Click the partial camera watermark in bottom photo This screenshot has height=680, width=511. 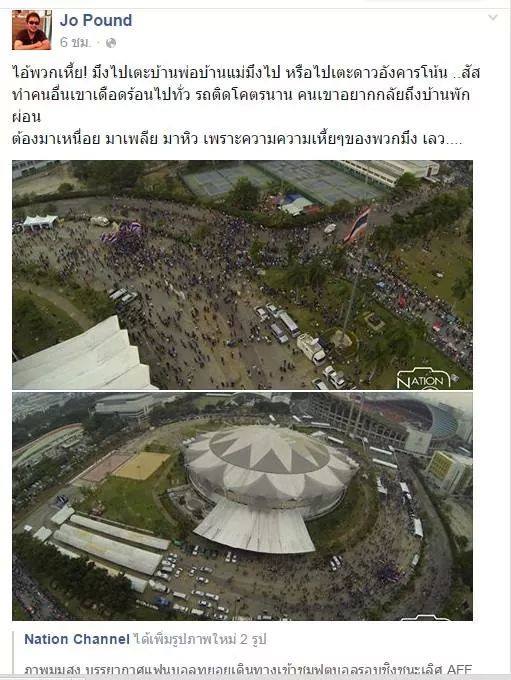pos(427,618)
